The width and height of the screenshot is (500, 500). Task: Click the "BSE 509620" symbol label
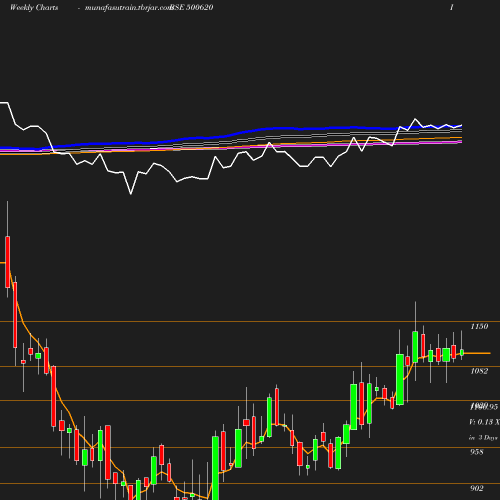pyautogui.click(x=192, y=7)
